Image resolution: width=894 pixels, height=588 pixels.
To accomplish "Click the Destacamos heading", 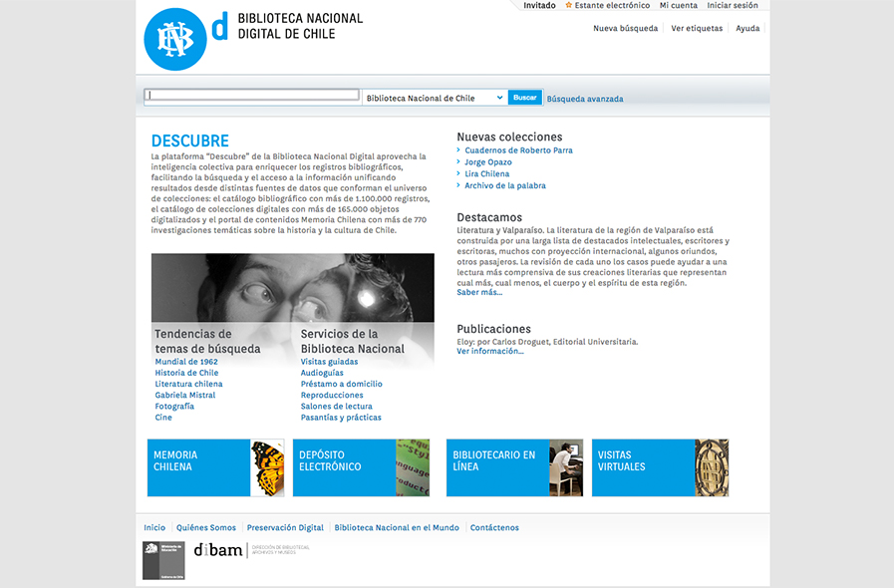I will click(489, 217).
